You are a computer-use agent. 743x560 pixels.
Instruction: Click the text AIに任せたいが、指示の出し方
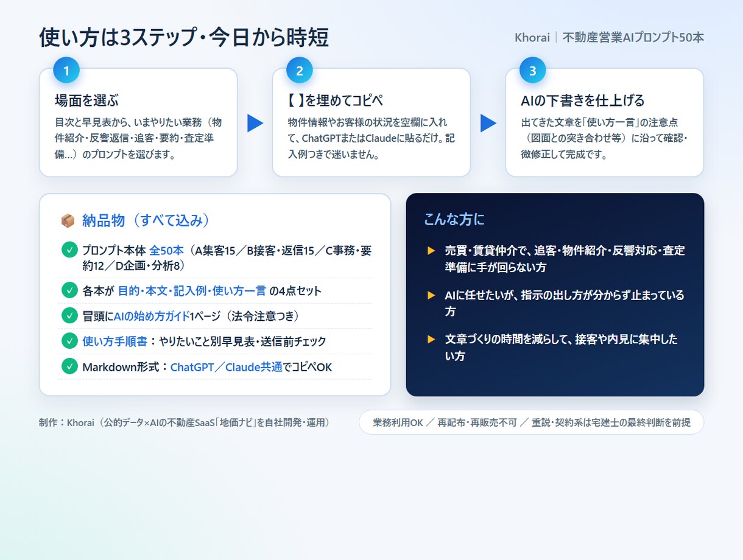[565, 303]
